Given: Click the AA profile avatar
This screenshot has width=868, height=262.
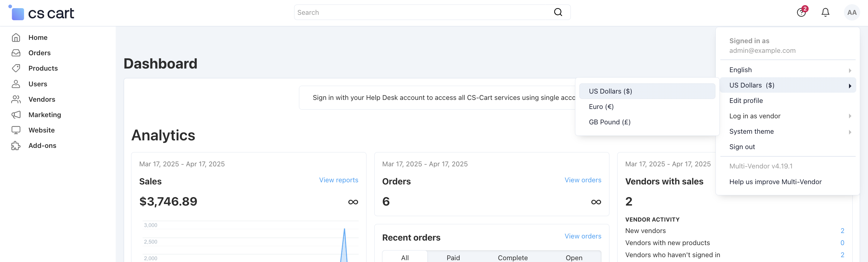Looking at the screenshot, I should tap(852, 12).
